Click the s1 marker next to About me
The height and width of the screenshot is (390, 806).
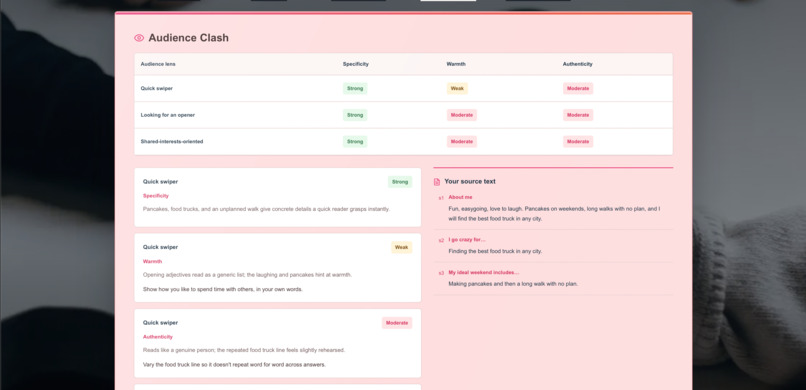point(441,198)
